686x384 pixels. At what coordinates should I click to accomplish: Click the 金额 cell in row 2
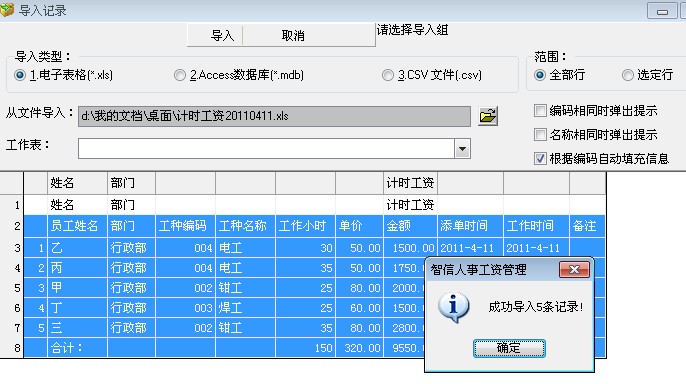pos(410,226)
